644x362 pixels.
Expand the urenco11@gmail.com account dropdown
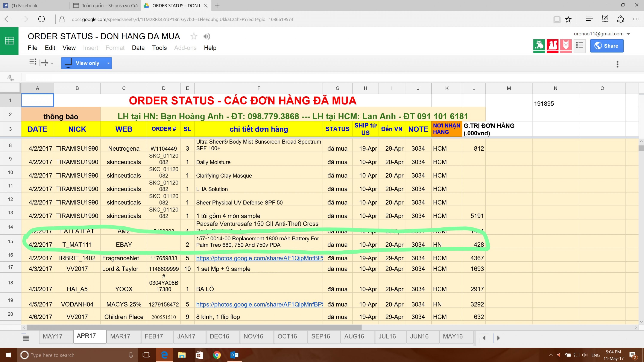tap(628, 34)
